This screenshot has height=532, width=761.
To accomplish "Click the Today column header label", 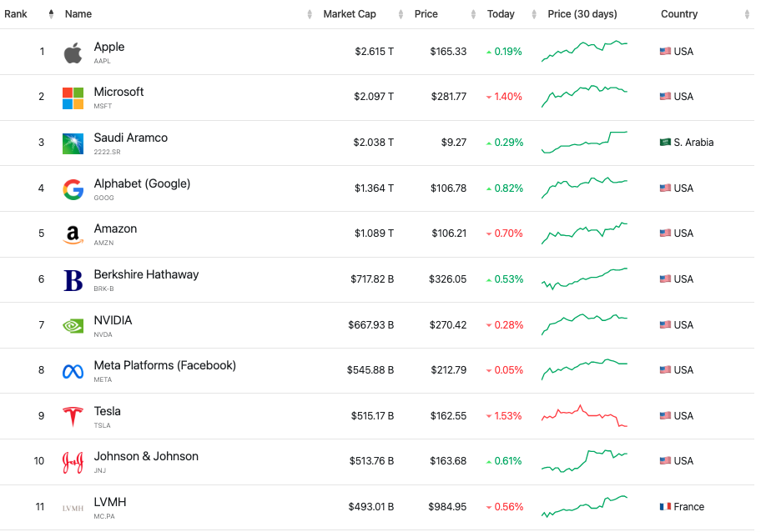I will click(x=501, y=14).
